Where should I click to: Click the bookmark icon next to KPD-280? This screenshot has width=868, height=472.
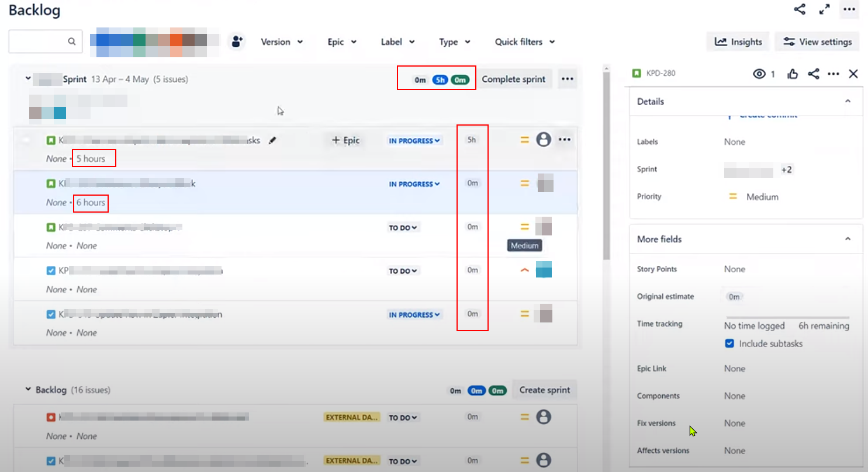(637, 74)
